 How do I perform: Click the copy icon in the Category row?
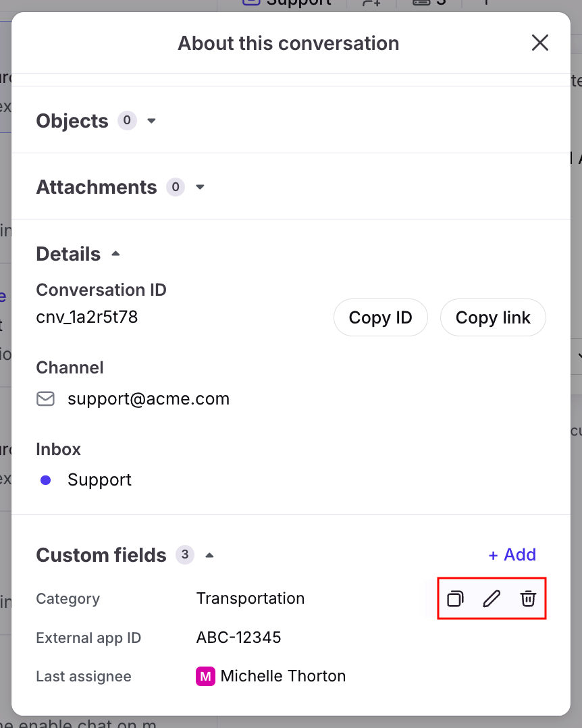click(x=456, y=599)
